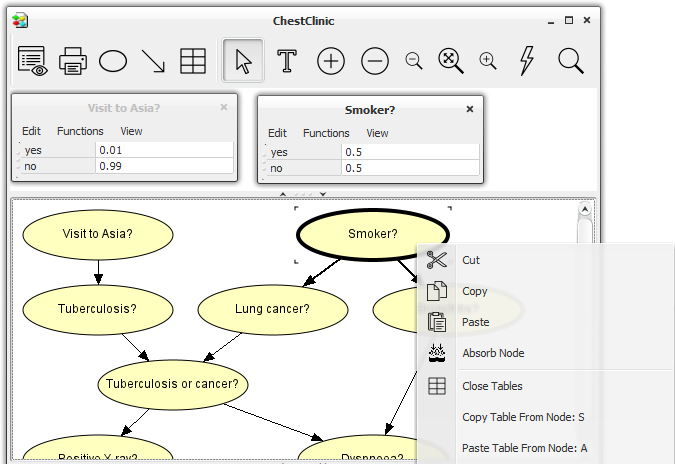Select the Smoker? node
The width and height of the screenshot is (675, 464).
click(x=373, y=234)
